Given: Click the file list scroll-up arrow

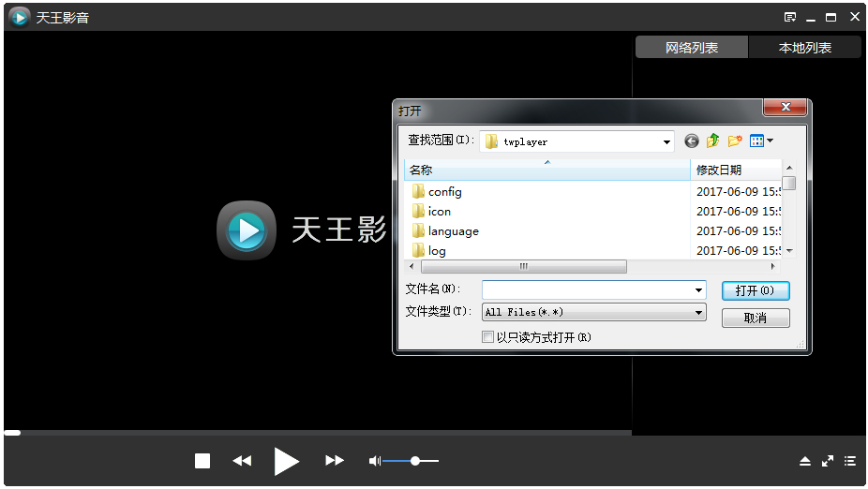Looking at the screenshot, I should pos(789,167).
